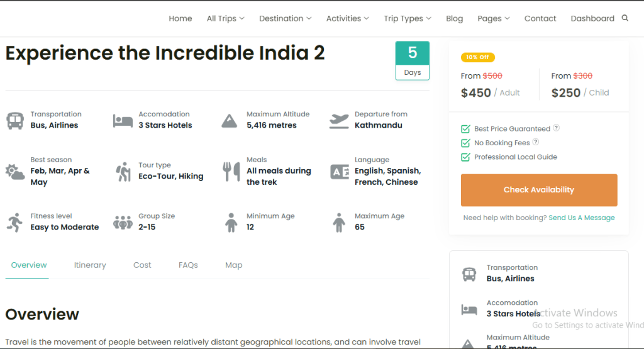Expand the All Trips dropdown menu
Viewport: 644px width, 349px height.
[x=225, y=19]
